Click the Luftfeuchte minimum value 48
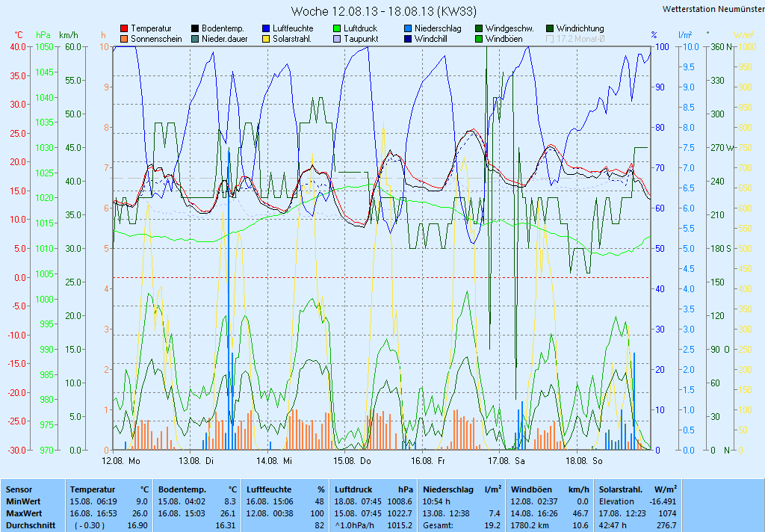Screen dimensions: 765x532 click(x=320, y=501)
